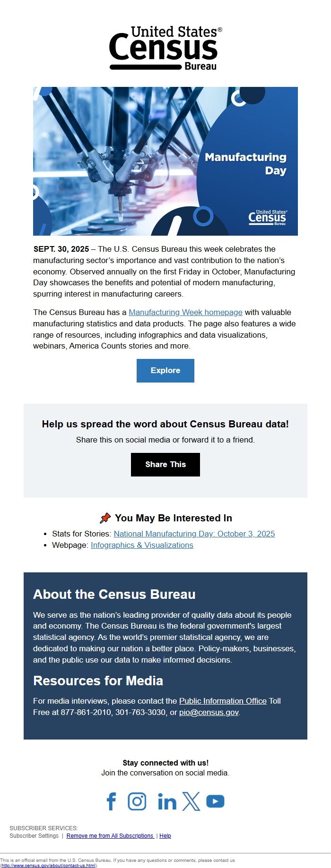Click the About the Census Bureau heading
The height and width of the screenshot is (868, 331).
click(114, 594)
